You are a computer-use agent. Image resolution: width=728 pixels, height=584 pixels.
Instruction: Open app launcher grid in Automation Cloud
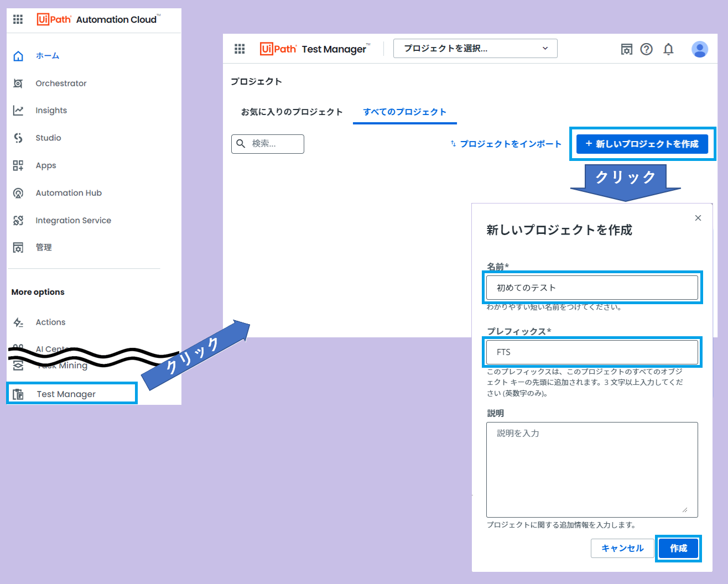[x=18, y=19]
